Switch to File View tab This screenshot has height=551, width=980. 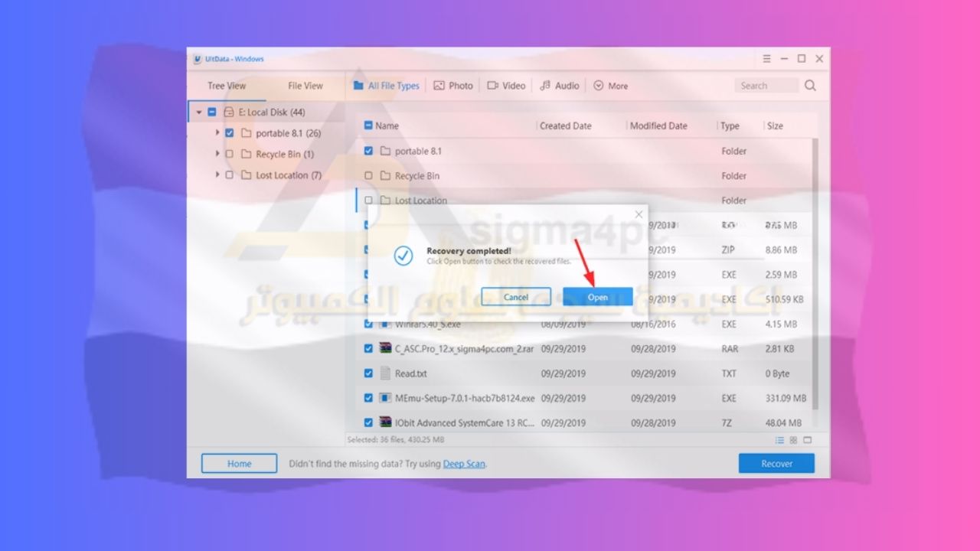[x=305, y=86]
